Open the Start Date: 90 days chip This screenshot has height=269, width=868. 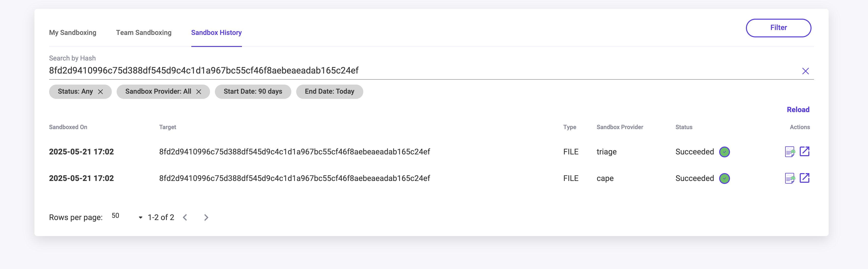[253, 91]
